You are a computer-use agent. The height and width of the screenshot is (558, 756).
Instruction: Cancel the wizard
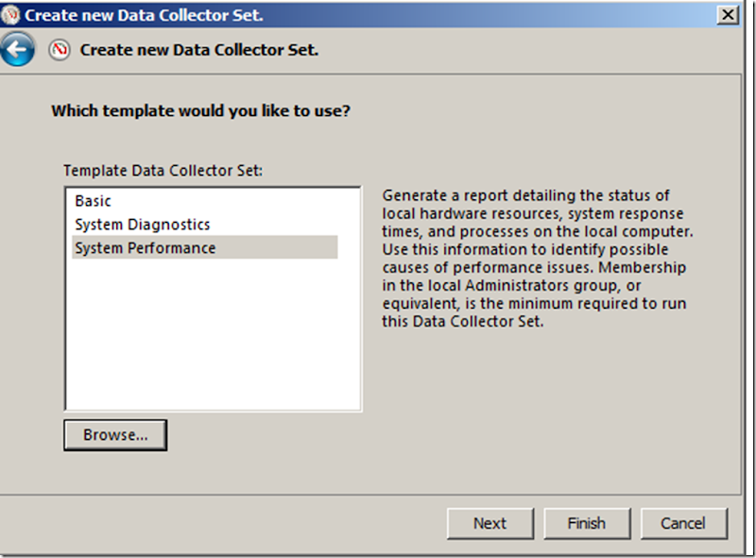682,523
